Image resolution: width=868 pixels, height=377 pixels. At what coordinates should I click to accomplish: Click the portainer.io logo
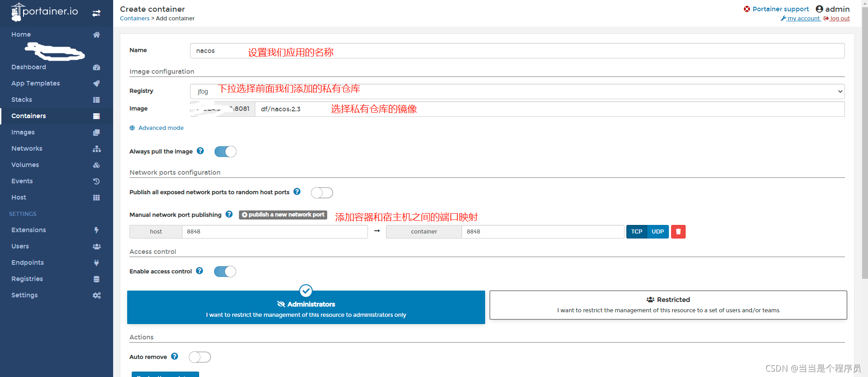coord(44,12)
